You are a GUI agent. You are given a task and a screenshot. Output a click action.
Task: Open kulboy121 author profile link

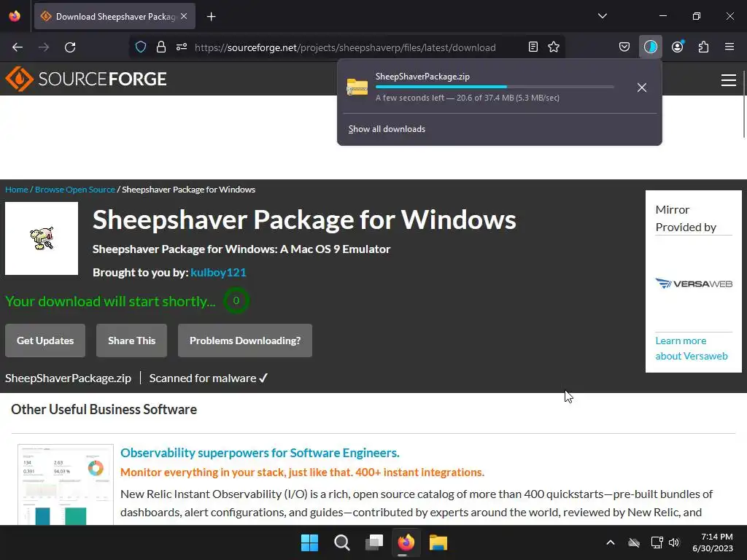coord(218,273)
